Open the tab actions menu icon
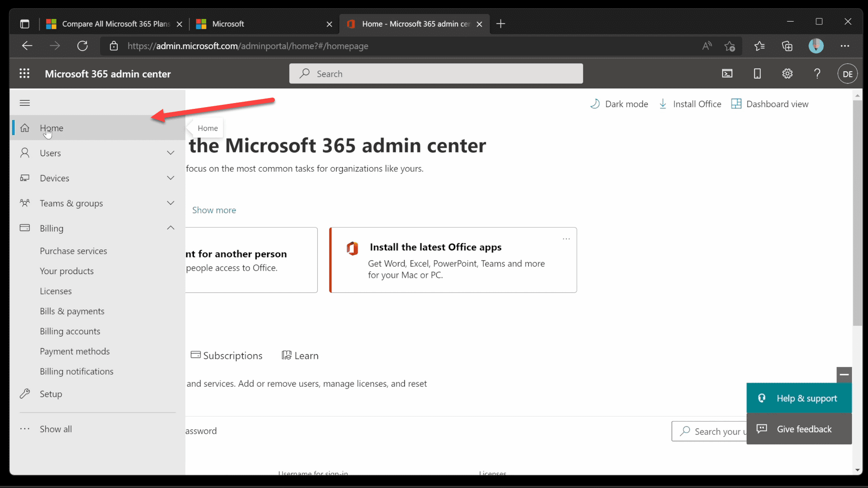 point(25,24)
